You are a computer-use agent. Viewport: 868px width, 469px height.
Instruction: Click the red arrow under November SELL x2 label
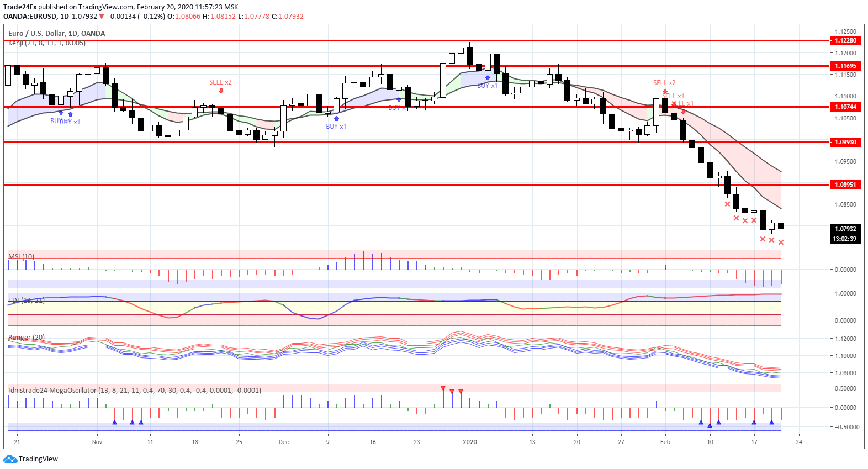coord(221,91)
